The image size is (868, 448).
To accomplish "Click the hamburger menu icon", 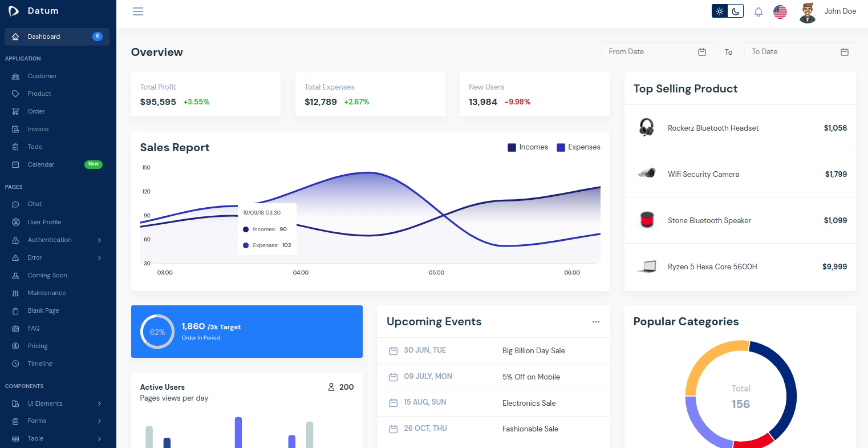I will (138, 11).
